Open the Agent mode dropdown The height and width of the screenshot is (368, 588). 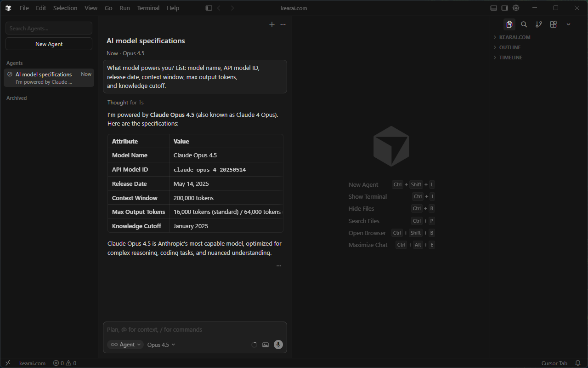tap(125, 345)
